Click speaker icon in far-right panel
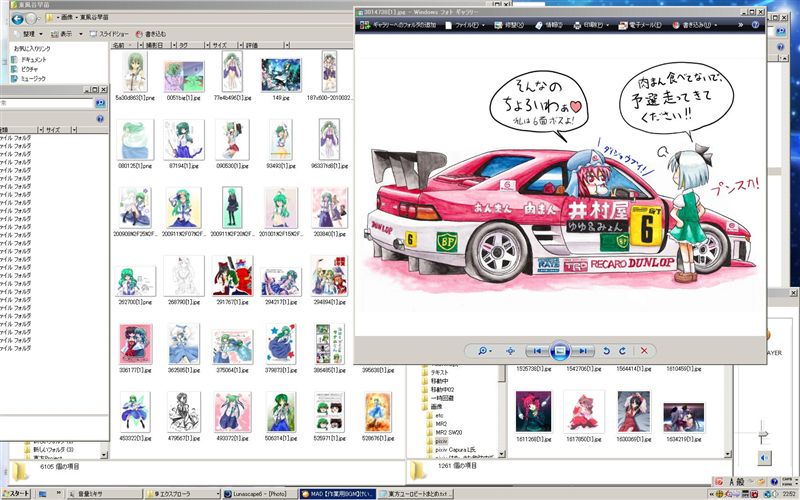800x500 pixels. point(764,458)
